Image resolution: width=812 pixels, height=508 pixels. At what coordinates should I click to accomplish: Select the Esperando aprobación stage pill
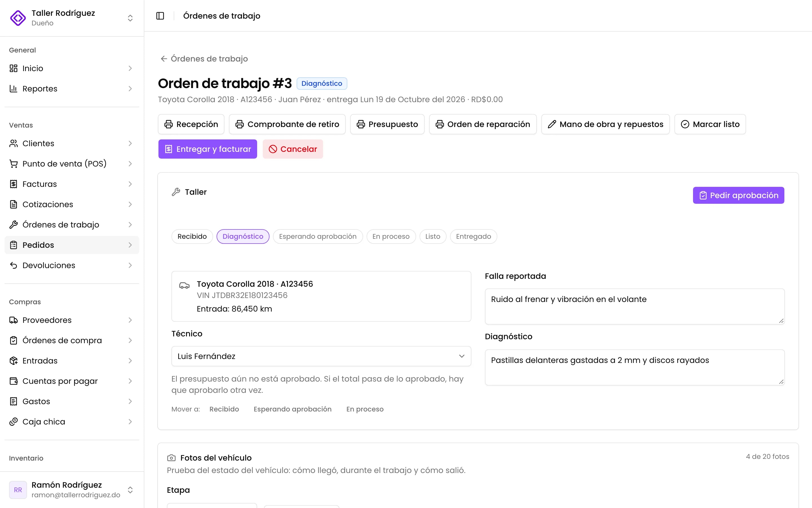tap(318, 237)
